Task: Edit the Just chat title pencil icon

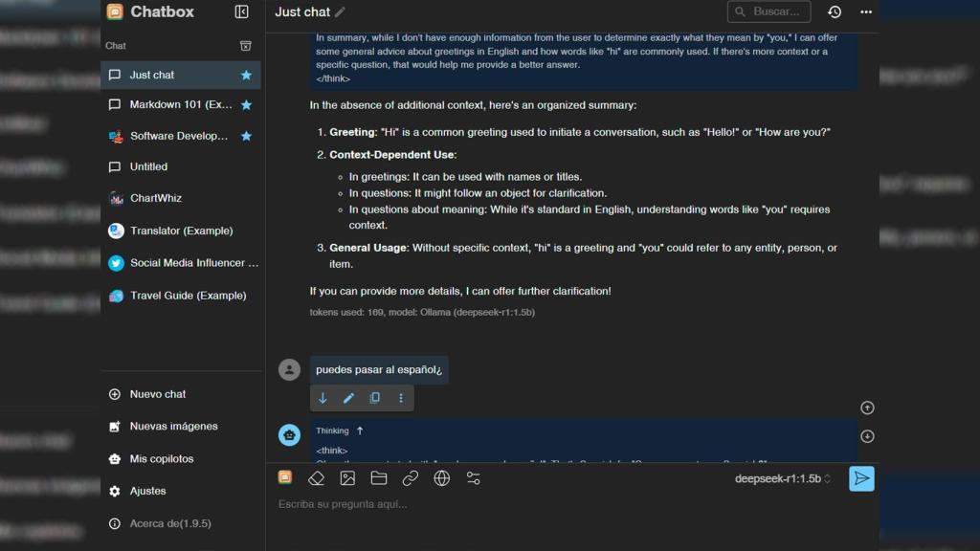Action: point(340,11)
